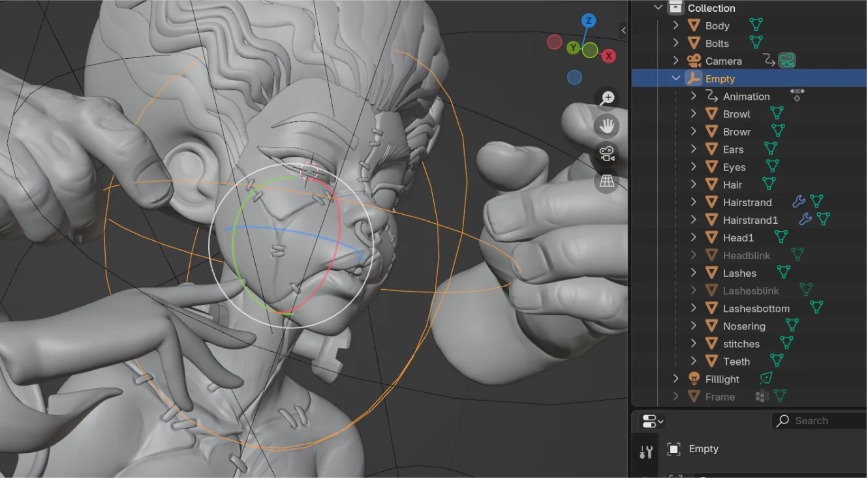The width and height of the screenshot is (868, 479).
Task: Open the Tool tab in properties editor
Action: click(646, 452)
